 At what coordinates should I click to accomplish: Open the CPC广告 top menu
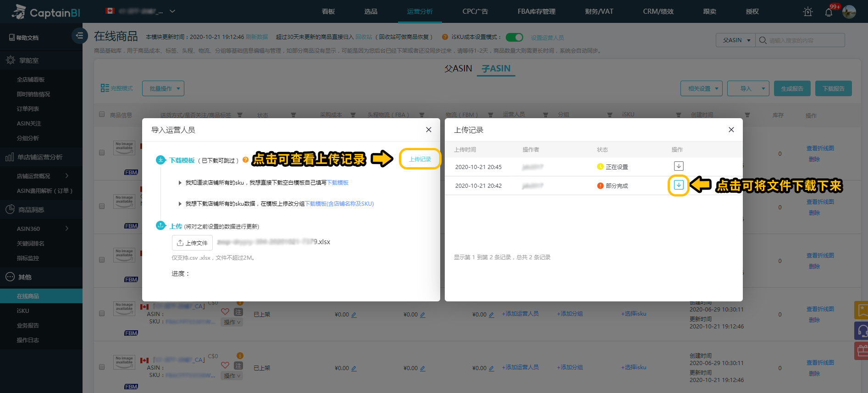[475, 11]
